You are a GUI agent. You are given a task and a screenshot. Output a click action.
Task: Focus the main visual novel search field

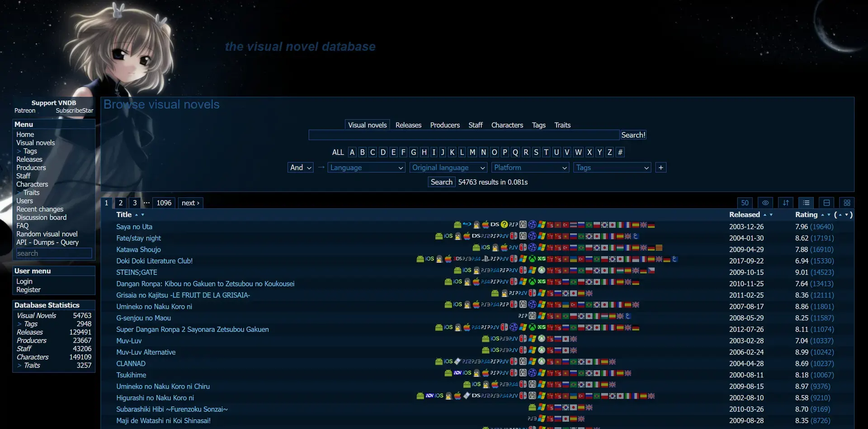coord(464,135)
